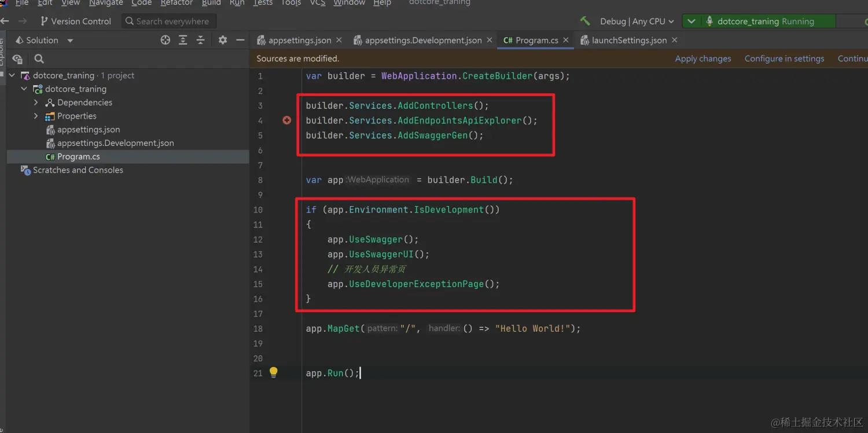Open the View menu
The height and width of the screenshot is (433, 868).
[x=70, y=2]
